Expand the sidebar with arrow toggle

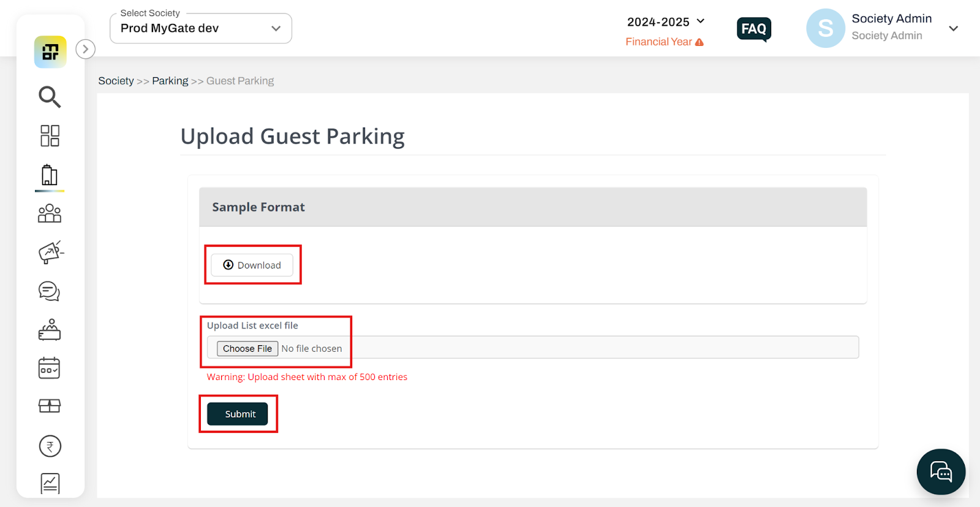(86, 49)
